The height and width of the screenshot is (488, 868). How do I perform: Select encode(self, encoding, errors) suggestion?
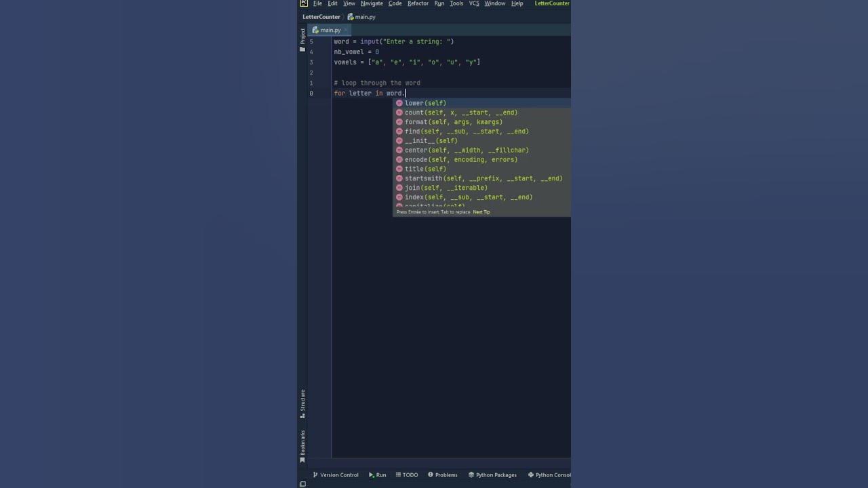tap(482, 160)
